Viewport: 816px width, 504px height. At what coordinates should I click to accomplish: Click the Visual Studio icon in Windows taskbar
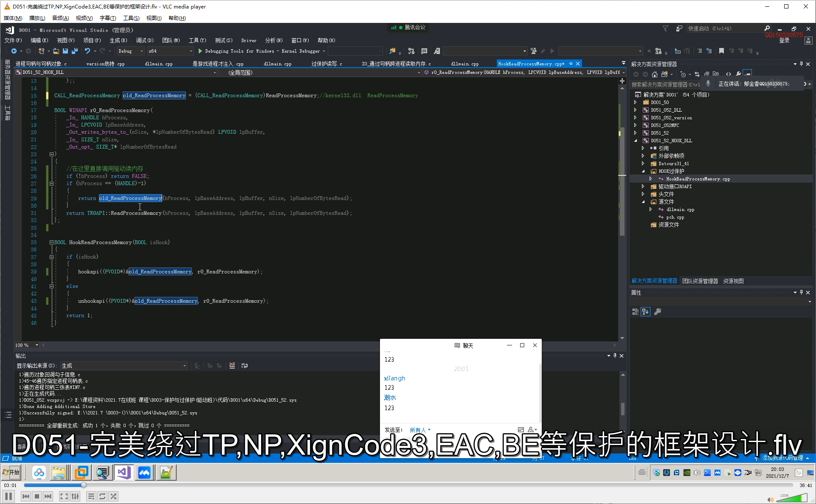point(124,472)
